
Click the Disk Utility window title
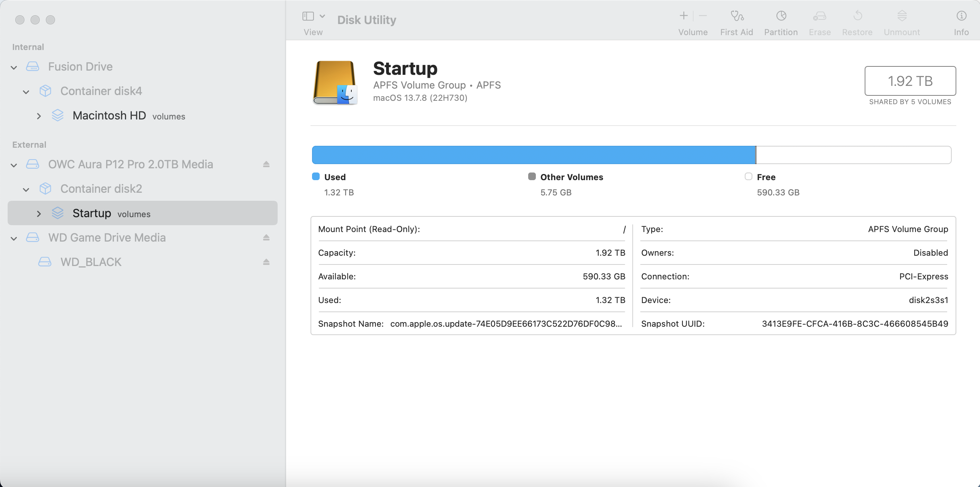(x=367, y=20)
